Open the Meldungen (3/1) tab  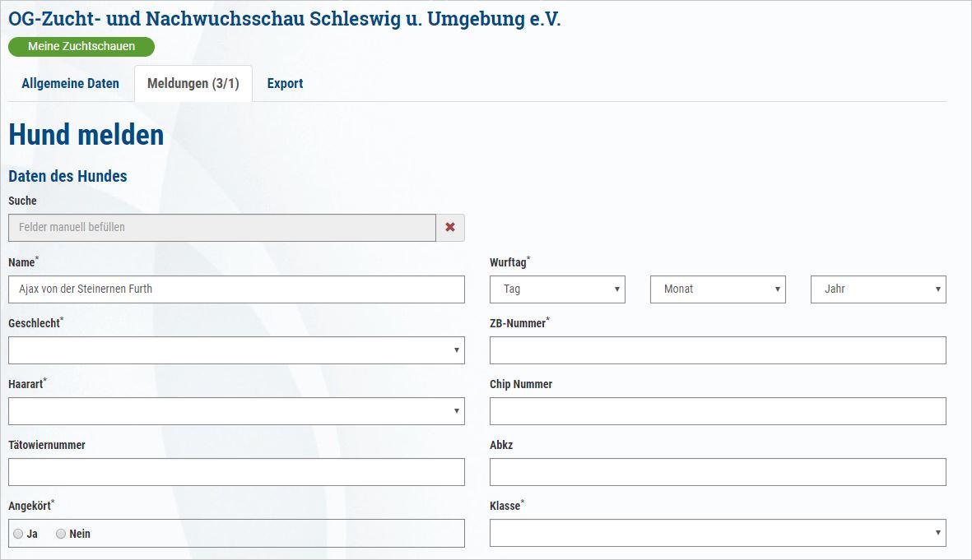193,84
